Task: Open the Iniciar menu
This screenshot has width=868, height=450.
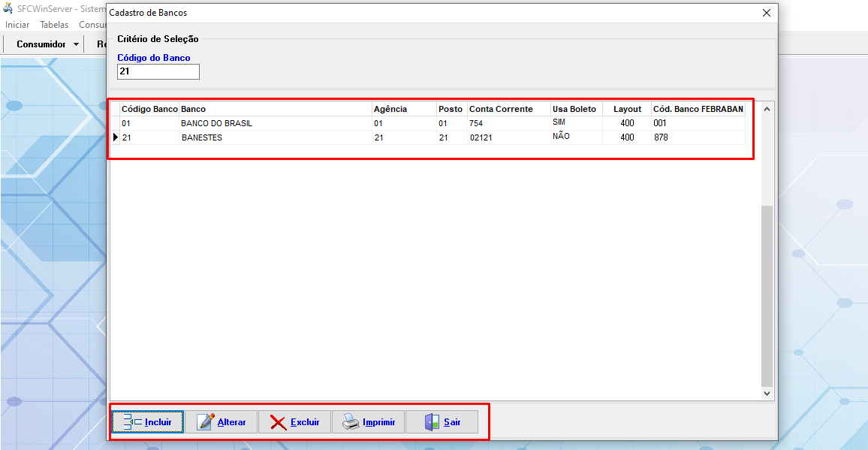Action: 17,25
